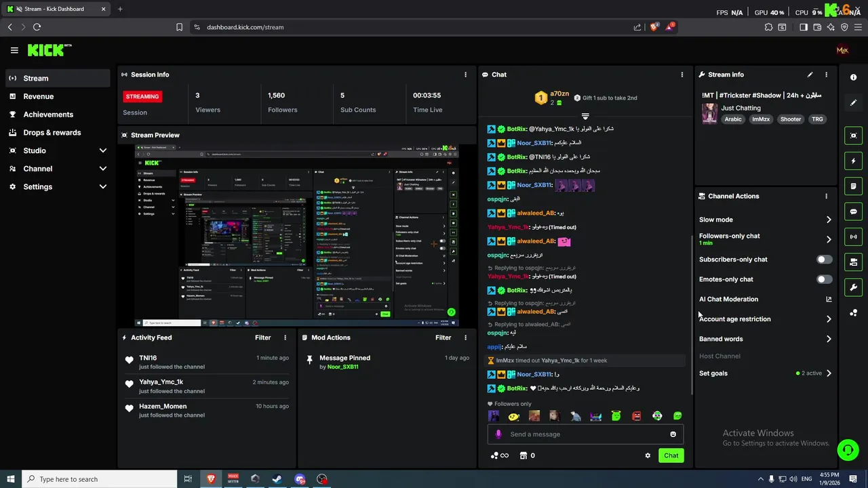Click the Windows taskbar search box

(99, 479)
